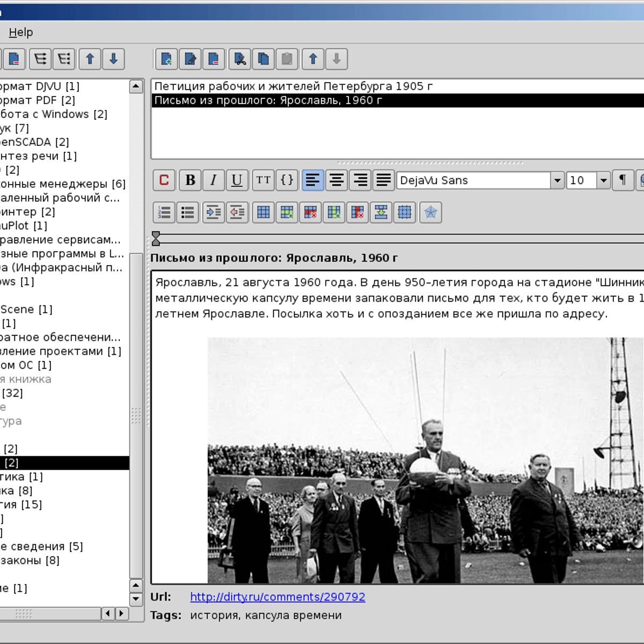This screenshot has width=644, height=644.
Task: Toggle italic formatting
Action: (213, 180)
